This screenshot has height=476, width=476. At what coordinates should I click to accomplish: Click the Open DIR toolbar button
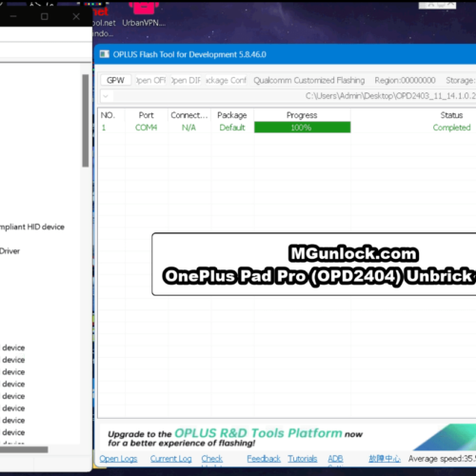click(186, 80)
